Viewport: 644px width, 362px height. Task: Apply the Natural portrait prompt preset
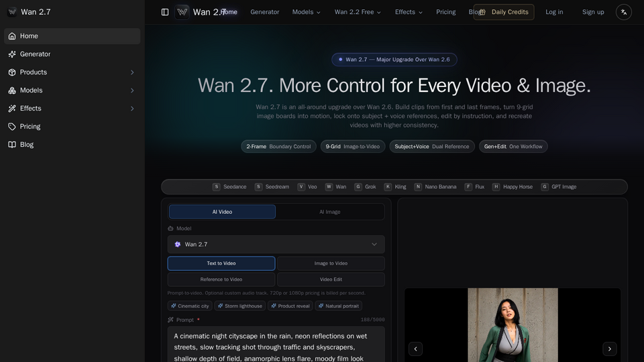tap(339, 306)
